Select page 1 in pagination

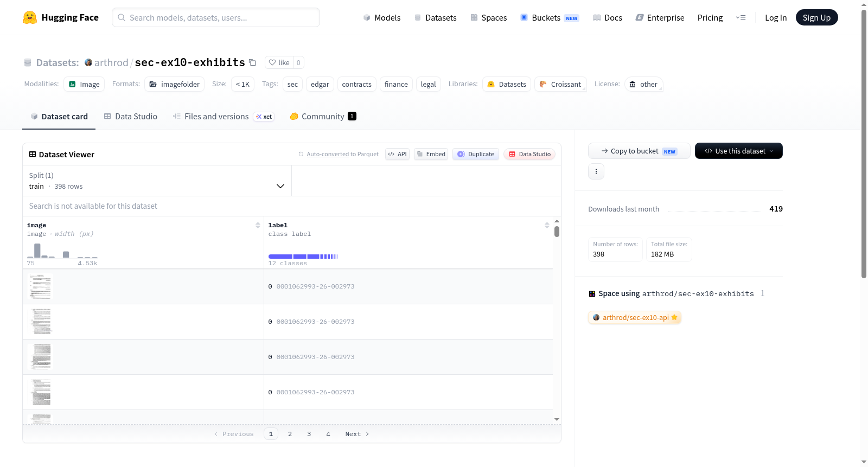(271, 434)
